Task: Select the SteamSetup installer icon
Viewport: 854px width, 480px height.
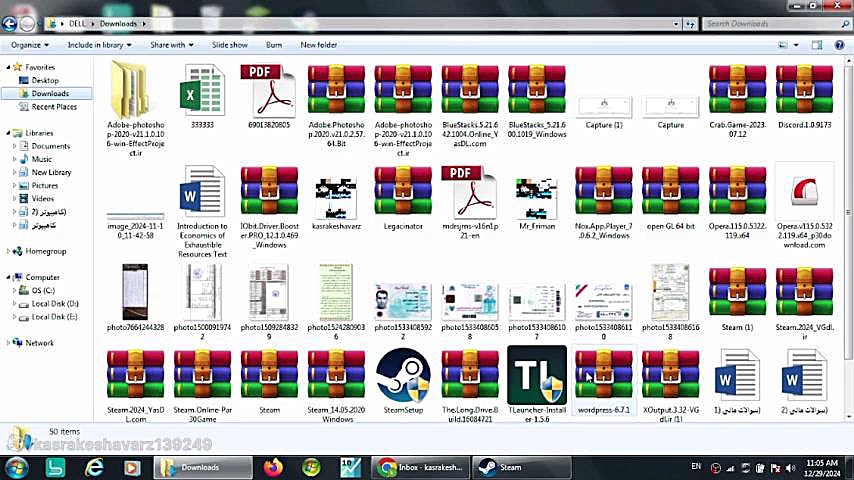Action: 403,375
